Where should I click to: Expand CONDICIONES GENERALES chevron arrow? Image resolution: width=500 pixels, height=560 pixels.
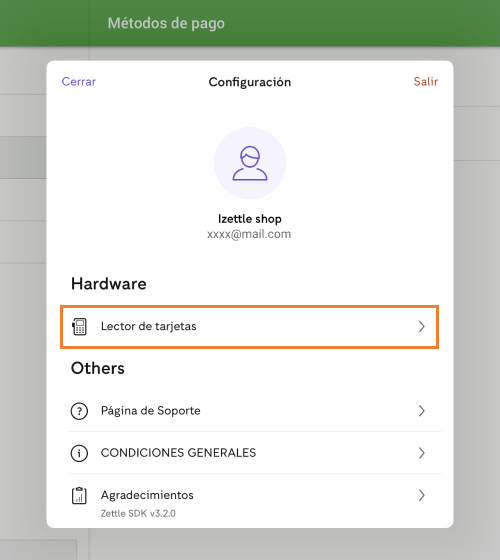tap(422, 453)
